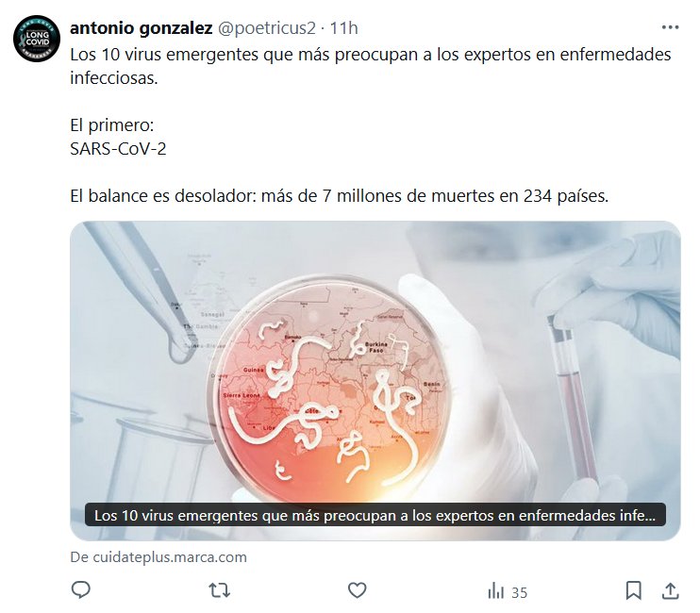Open the article headline caption overlay
The width and height of the screenshot is (700, 613).
tap(375, 515)
